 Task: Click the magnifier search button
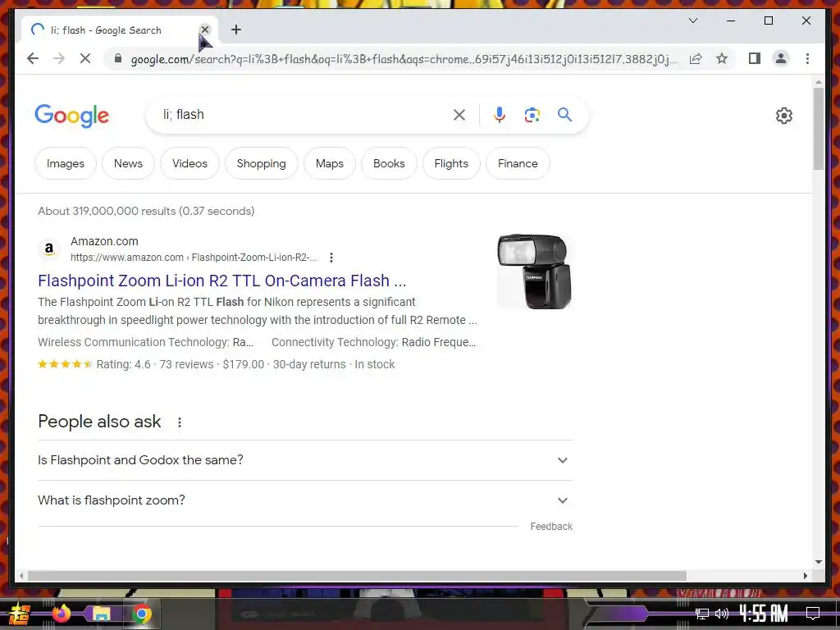(x=564, y=115)
